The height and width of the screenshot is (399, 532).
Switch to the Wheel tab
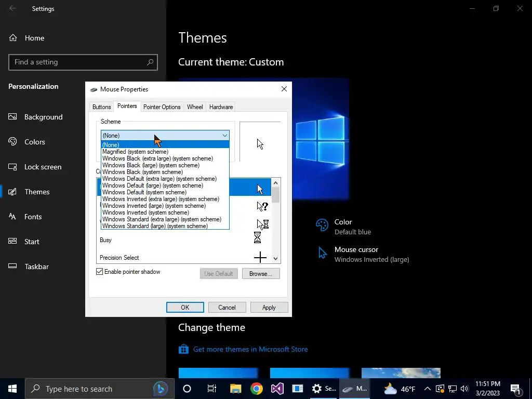click(195, 107)
